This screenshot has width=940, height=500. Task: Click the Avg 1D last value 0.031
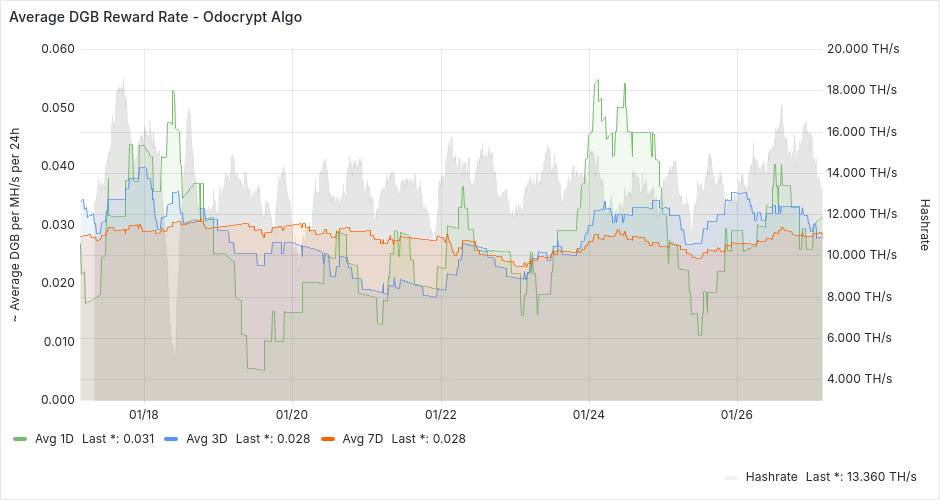tap(138, 438)
